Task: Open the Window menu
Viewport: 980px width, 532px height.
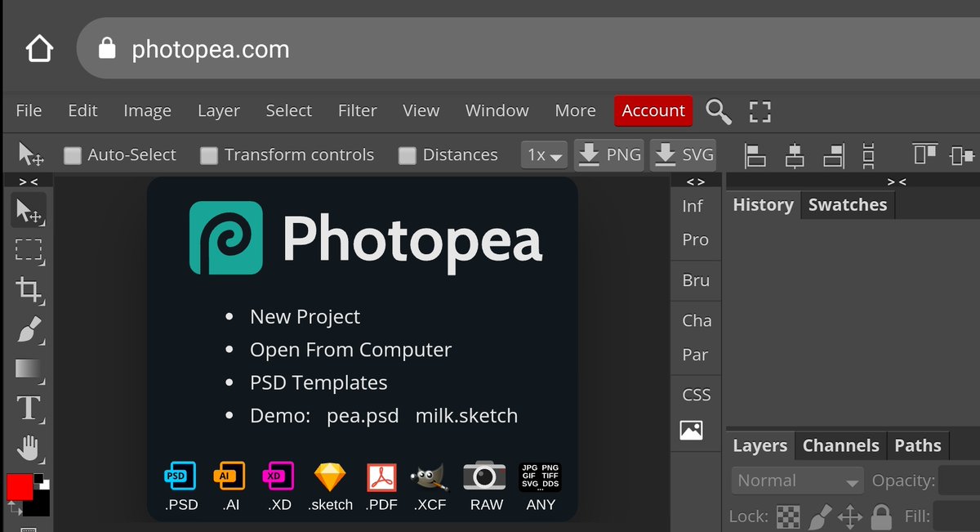Action: tap(497, 110)
